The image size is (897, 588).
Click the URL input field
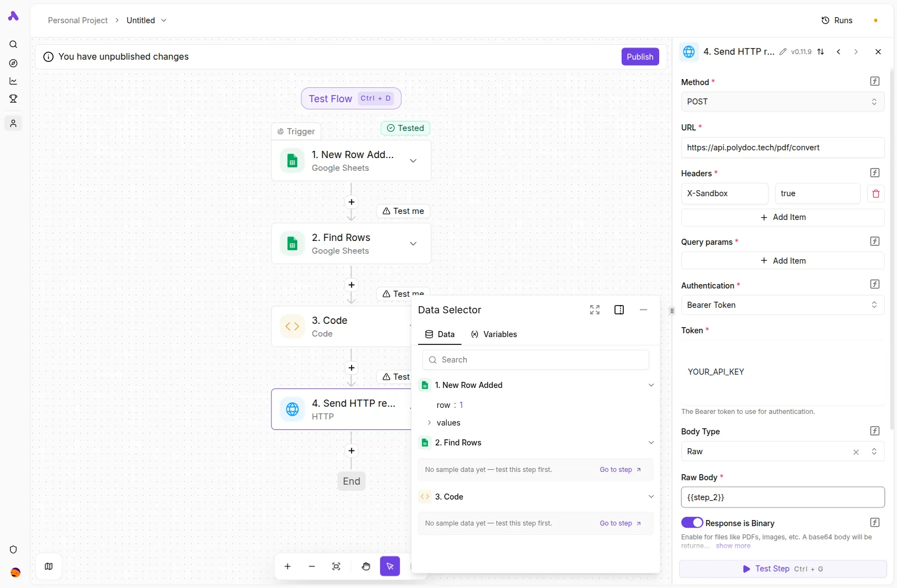point(783,148)
